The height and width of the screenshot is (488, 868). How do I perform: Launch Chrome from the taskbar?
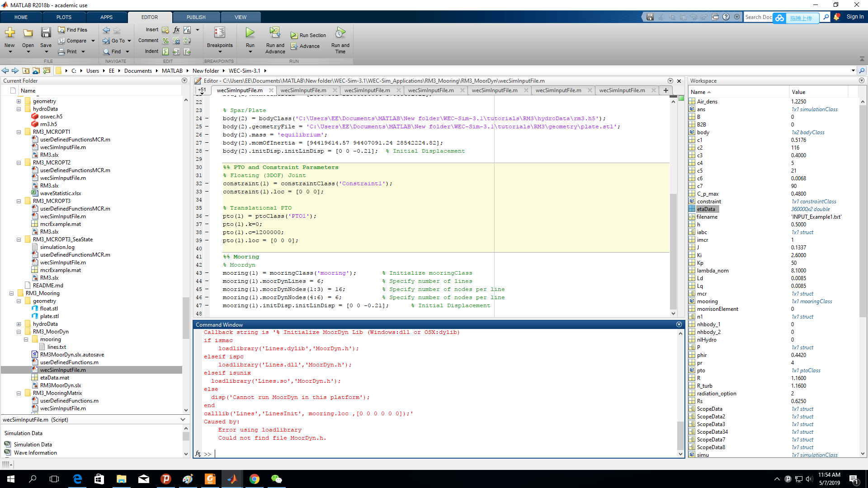[x=255, y=479]
